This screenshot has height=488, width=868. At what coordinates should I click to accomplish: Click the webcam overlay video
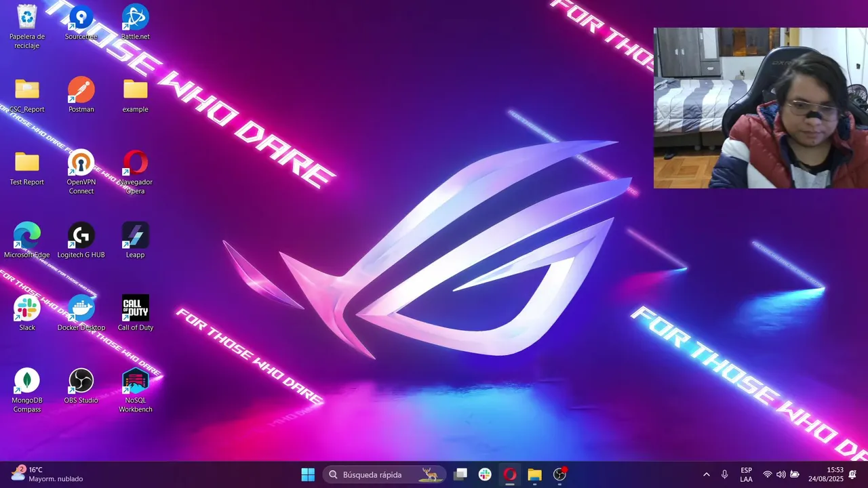click(x=761, y=108)
